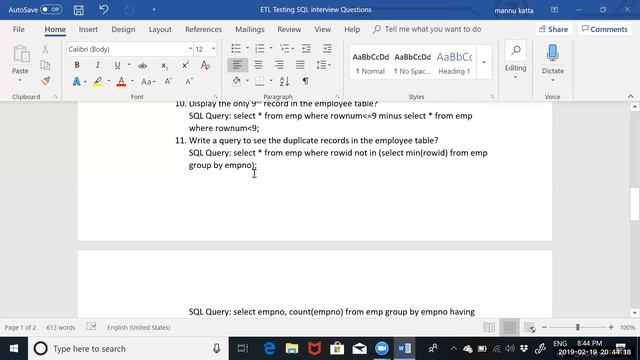Screen dimensions: 640x360
Task: Toggle Strikethrough formatting
Action: point(142,65)
